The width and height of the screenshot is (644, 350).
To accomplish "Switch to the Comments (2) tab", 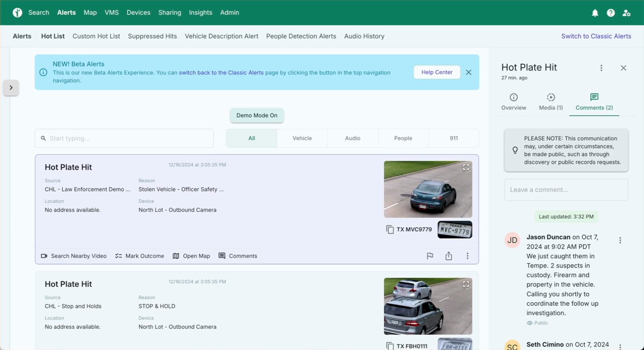I will pos(594,102).
